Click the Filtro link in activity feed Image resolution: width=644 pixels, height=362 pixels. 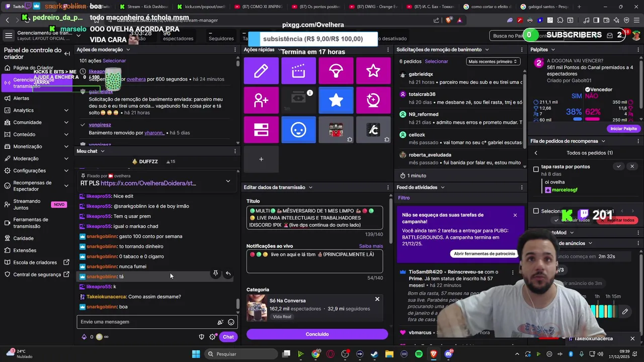pos(404,198)
